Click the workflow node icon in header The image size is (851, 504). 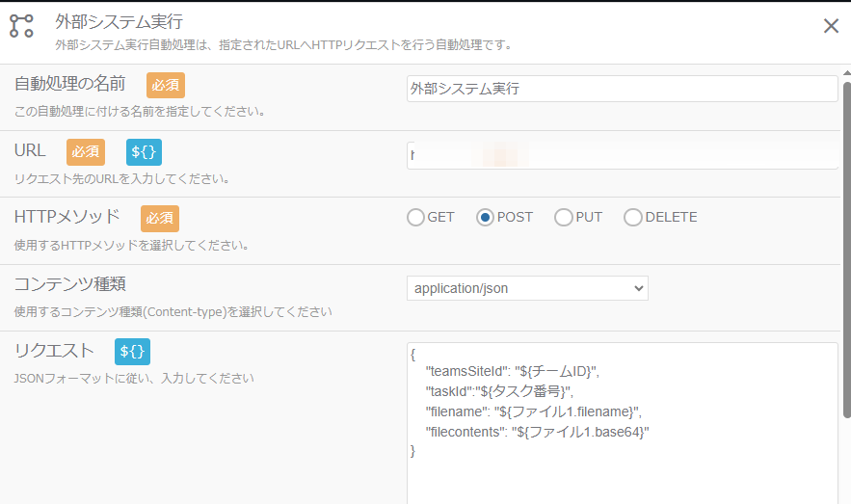click(21, 25)
